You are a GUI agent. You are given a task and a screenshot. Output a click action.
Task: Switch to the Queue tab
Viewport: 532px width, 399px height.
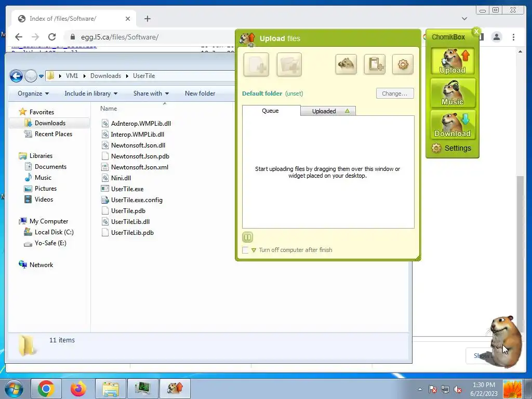point(270,111)
